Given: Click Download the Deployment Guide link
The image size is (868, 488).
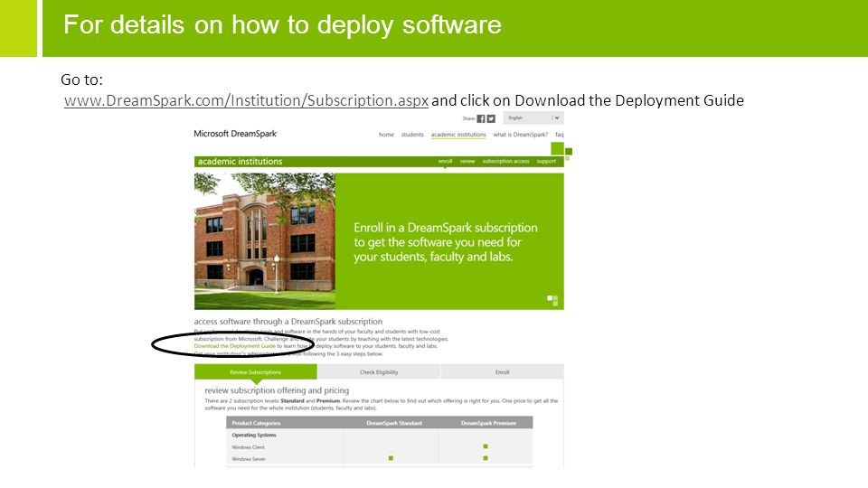Looking at the screenshot, I should 235,346.
